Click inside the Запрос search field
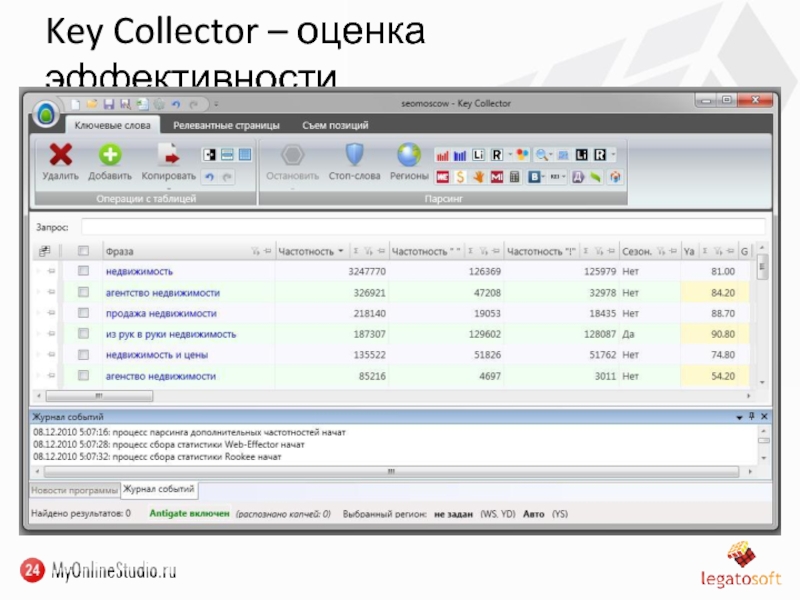Screen dimensions: 800x600 coord(423,227)
